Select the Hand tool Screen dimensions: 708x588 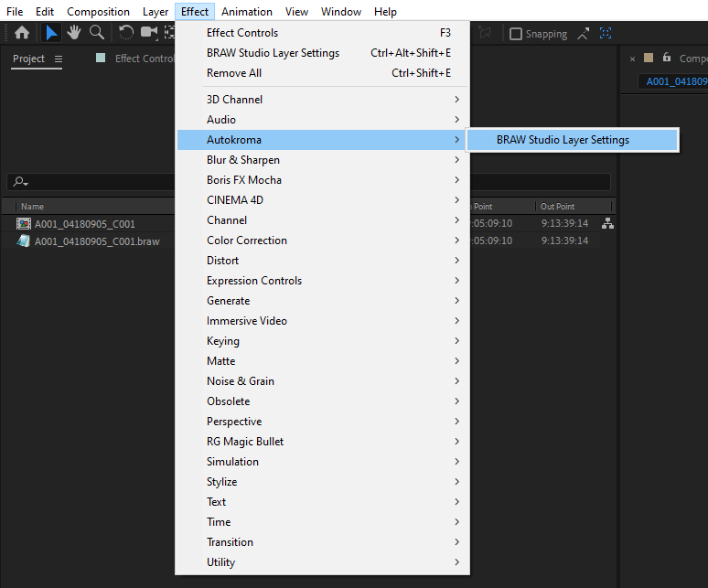click(x=74, y=33)
